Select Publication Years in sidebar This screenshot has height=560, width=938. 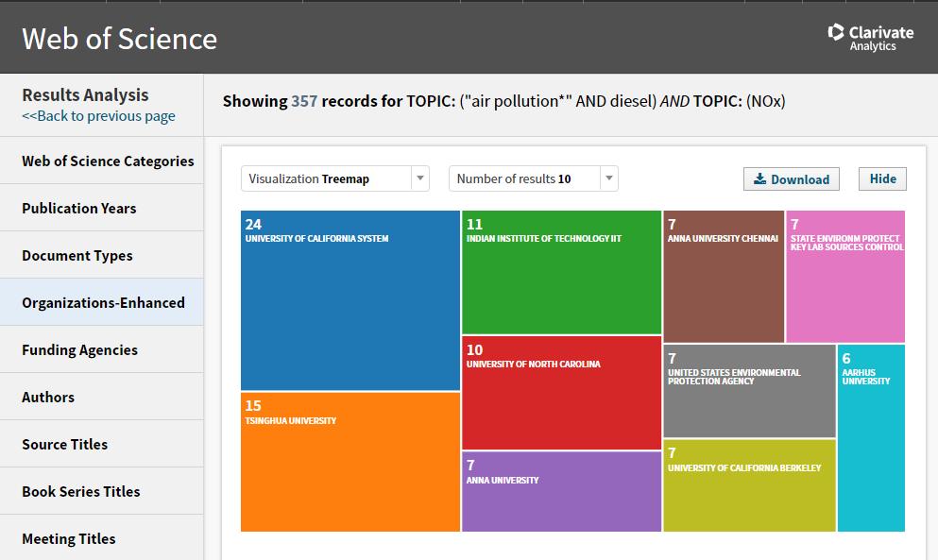102,208
